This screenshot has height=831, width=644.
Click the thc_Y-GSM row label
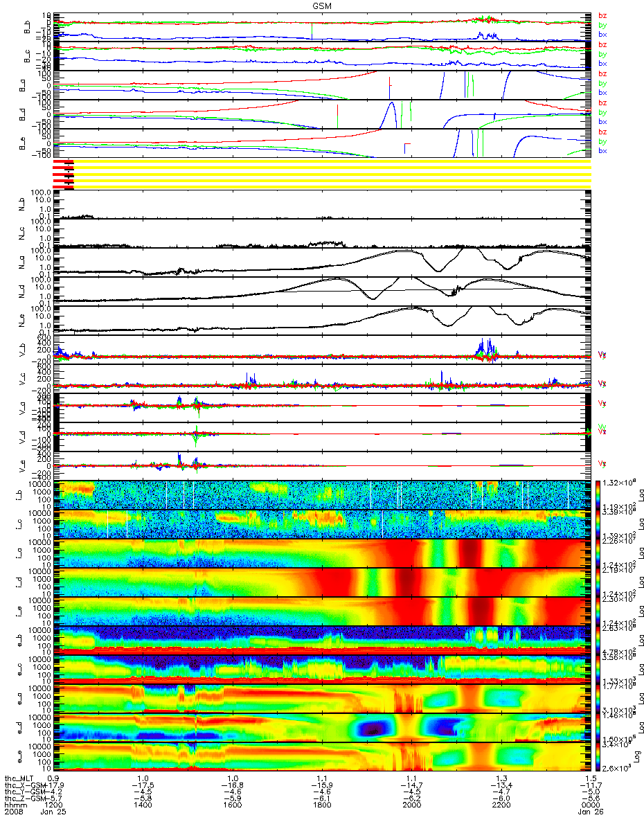25,792
